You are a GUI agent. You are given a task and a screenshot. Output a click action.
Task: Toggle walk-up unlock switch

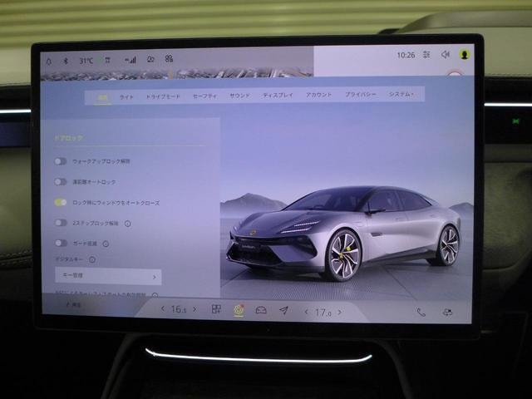point(61,161)
